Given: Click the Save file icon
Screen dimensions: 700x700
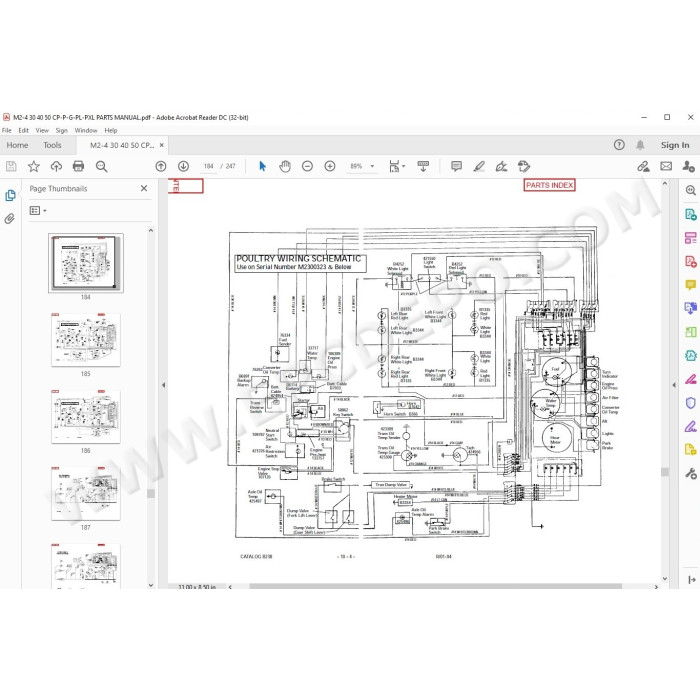Looking at the screenshot, I should [x=11, y=167].
